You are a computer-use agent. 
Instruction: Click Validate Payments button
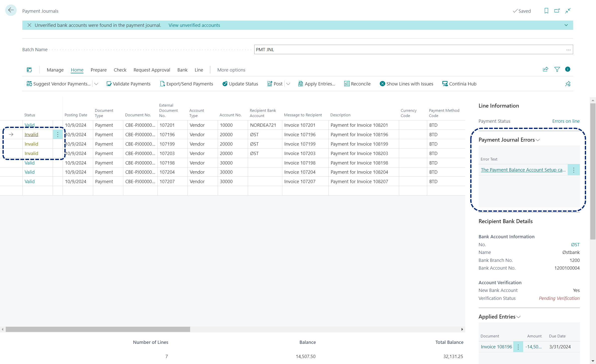click(128, 84)
